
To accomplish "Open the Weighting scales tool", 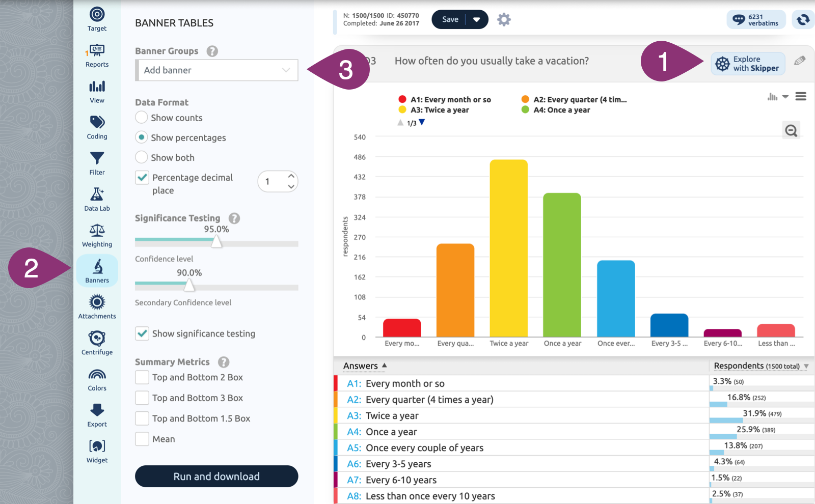I will (x=97, y=235).
